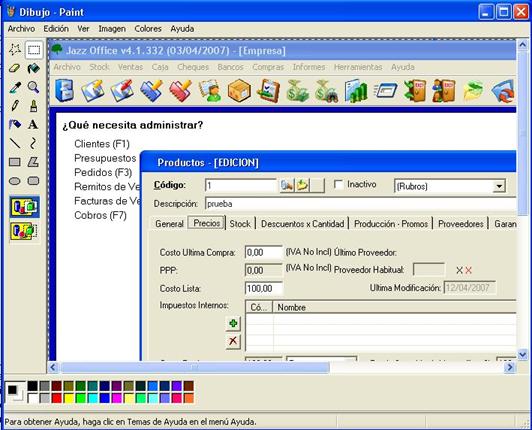Select the Pencil tool in Paint
Viewport: 532px width, 430px height.
coord(15,106)
